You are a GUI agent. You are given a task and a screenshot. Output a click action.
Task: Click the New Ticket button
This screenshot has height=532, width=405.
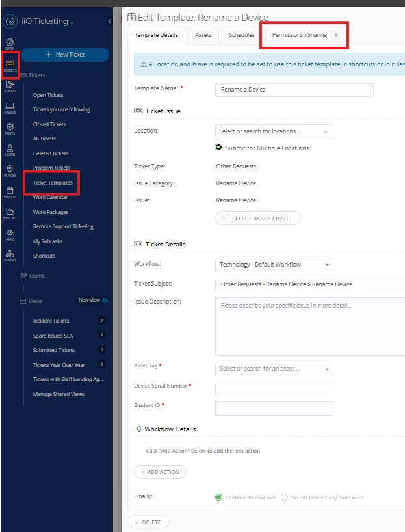[x=65, y=55]
